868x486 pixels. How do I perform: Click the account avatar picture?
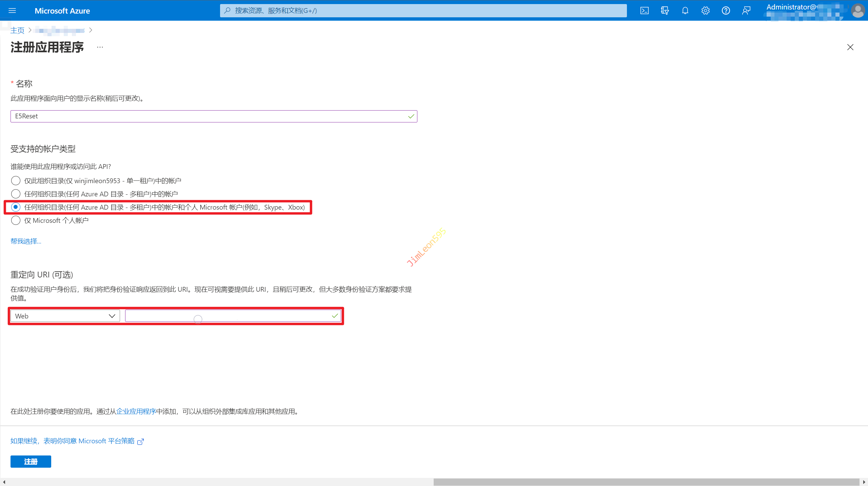pos(858,11)
